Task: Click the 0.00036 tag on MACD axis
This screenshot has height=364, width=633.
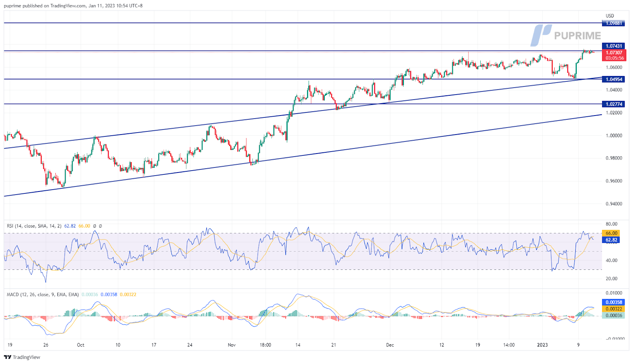Action: click(613, 316)
